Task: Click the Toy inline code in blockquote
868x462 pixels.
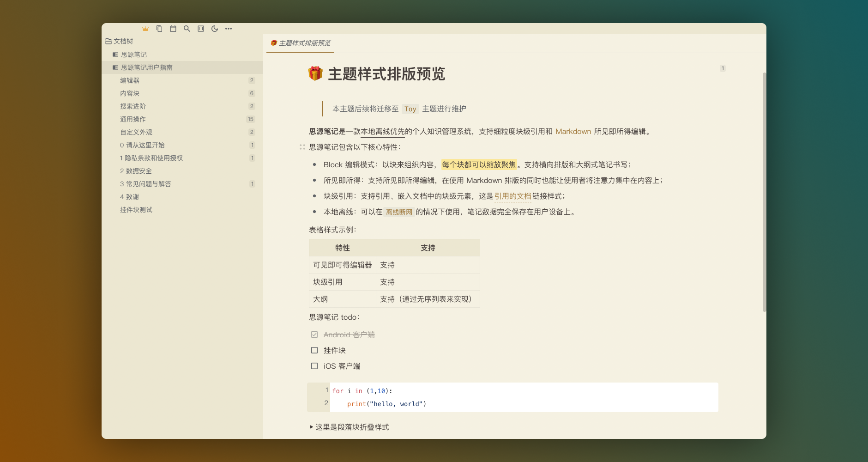Action: click(410, 109)
